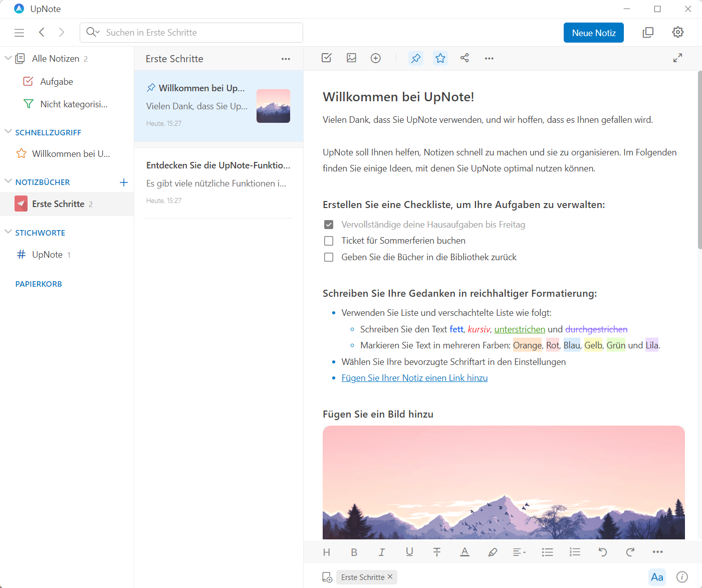Choose text color tool
The image size is (702, 588).
pos(465,552)
